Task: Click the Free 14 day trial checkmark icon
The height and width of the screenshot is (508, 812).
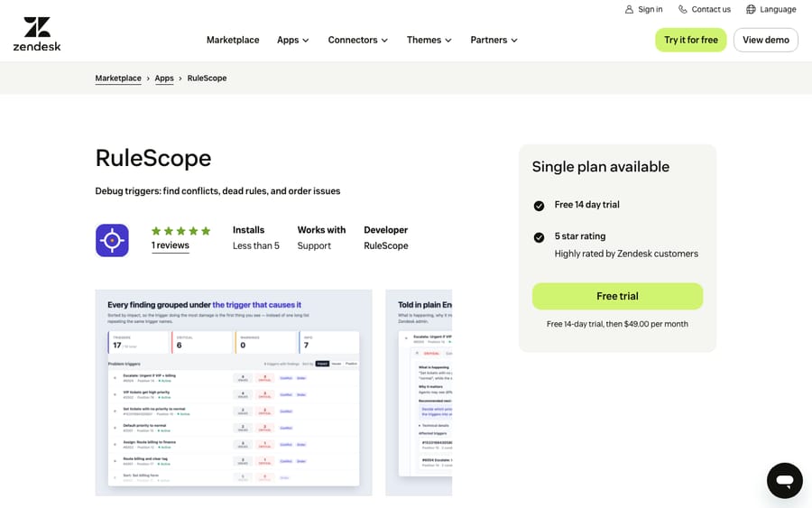Action: pos(539,206)
